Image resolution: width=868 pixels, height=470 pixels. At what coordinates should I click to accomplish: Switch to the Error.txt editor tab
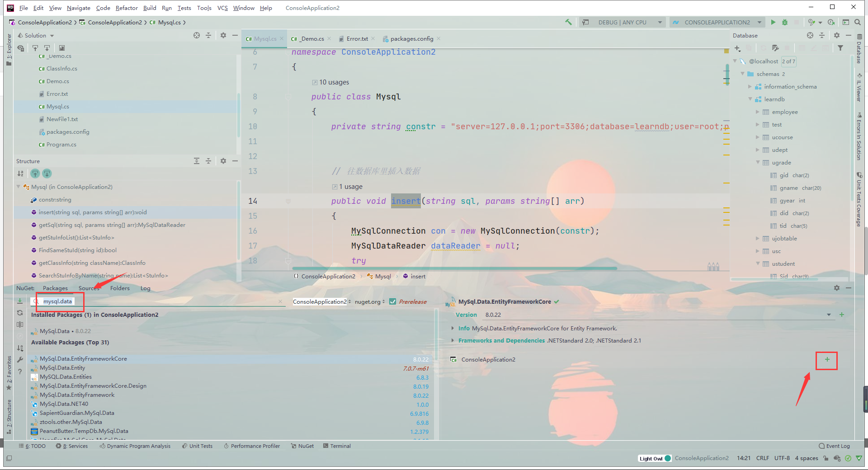click(x=357, y=38)
